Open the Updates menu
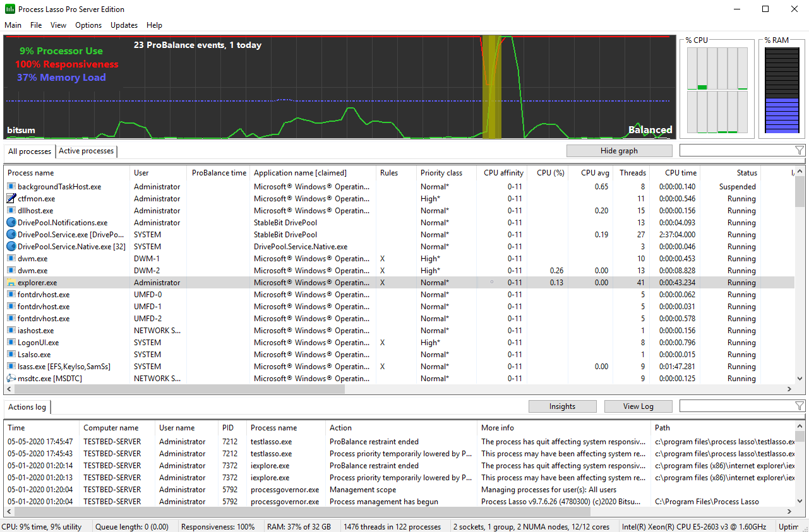 tap(124, 25)
